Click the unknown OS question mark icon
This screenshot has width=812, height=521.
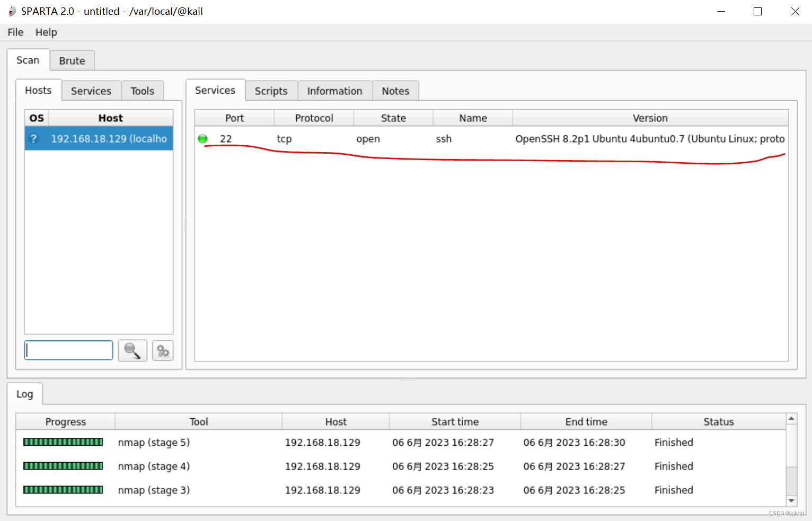click(x=34, y=138)
